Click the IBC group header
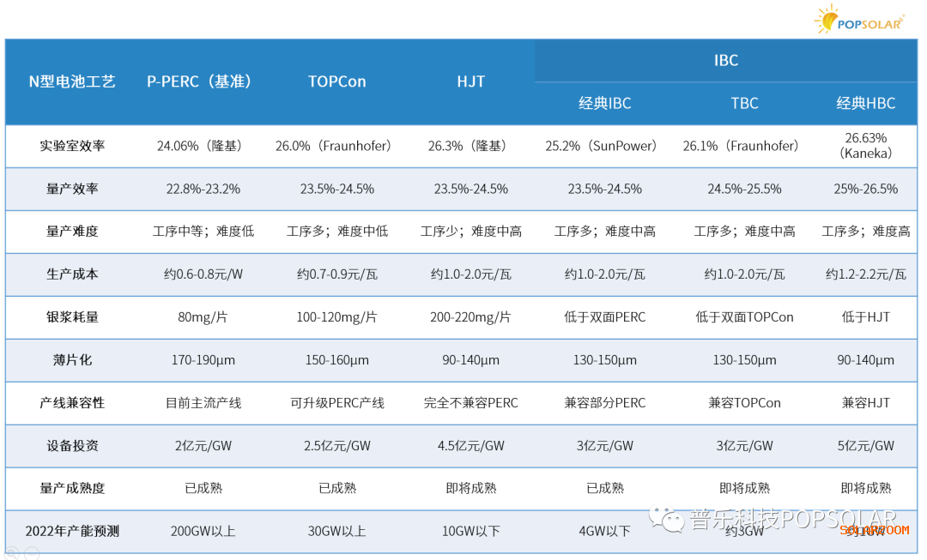The image size is (927, 560). [x=725, y=60]
